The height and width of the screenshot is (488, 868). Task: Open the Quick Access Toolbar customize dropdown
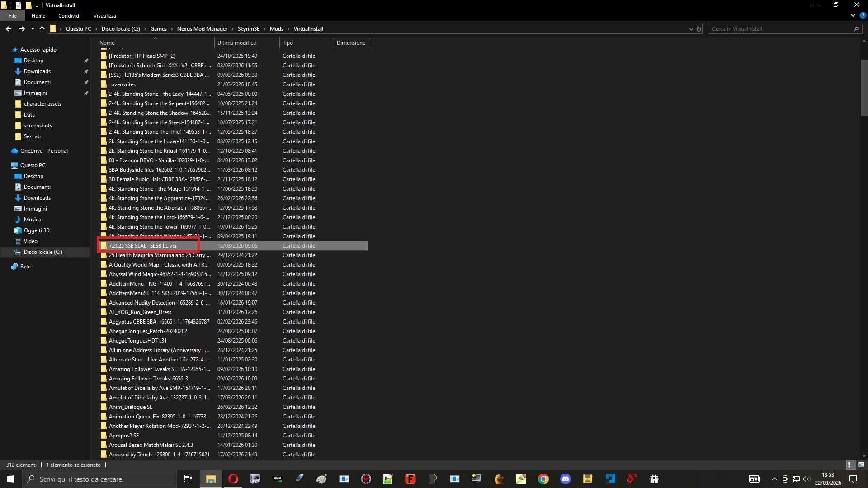(37, 5)
